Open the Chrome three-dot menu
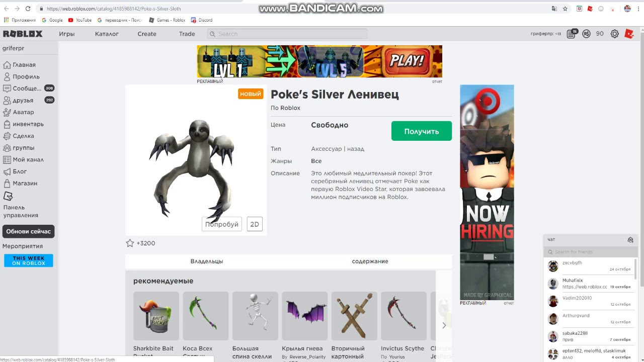 [638, 9]
